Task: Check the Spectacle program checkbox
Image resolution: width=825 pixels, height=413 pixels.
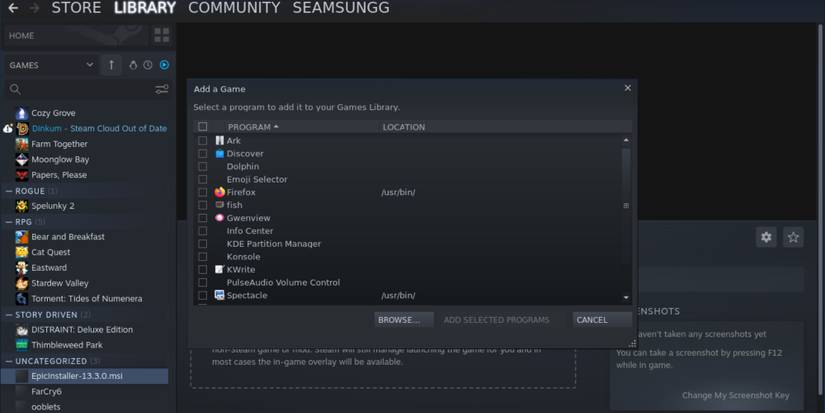Action: pyautogui.click(x=203, y=295)
